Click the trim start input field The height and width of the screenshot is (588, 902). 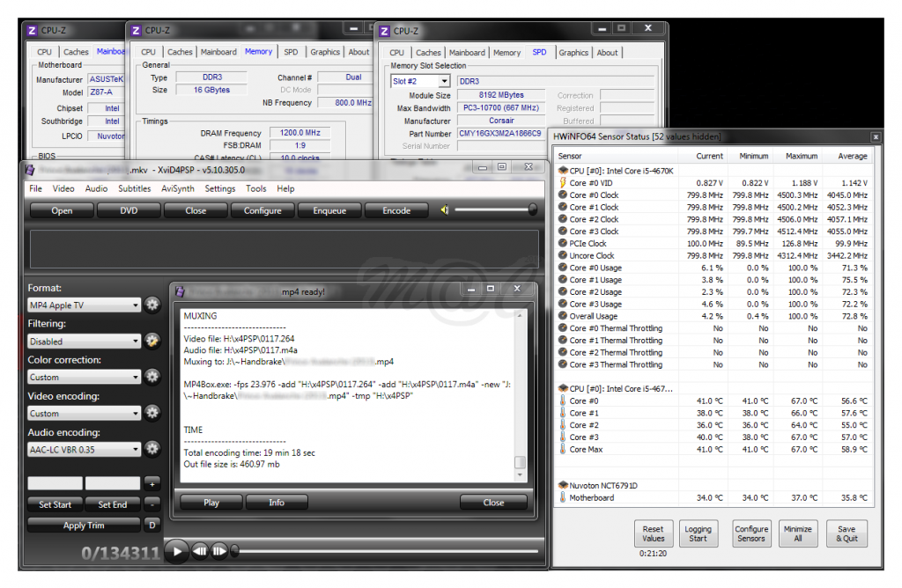tap(55, 483)
